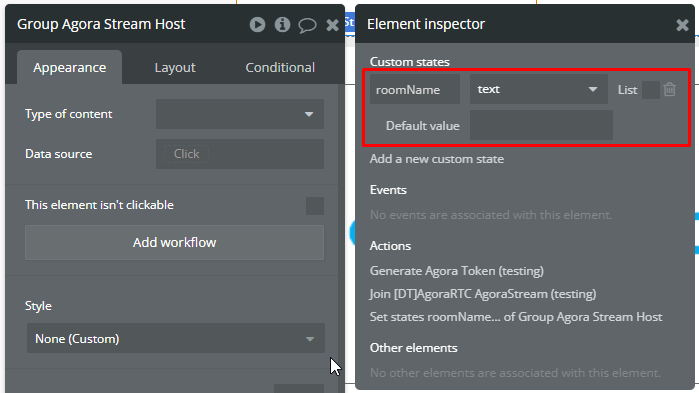
Task: Close the Element inspector panel
Action: (682, 25)
